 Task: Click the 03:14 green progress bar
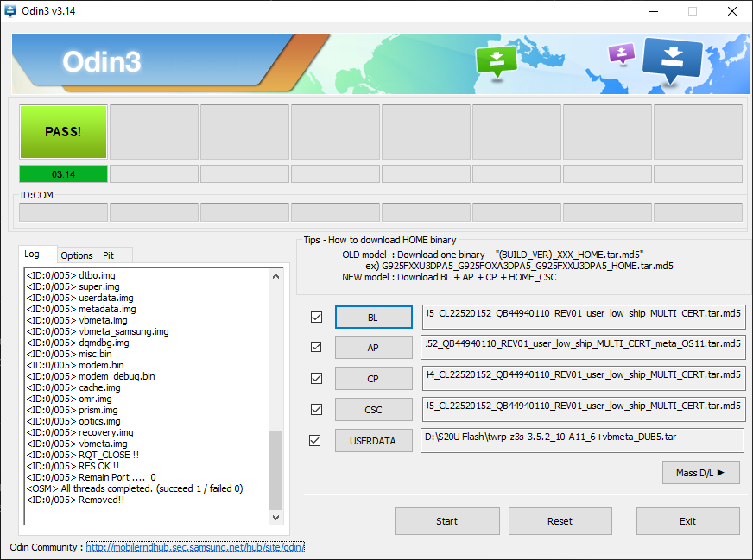[x=63, y=174]
